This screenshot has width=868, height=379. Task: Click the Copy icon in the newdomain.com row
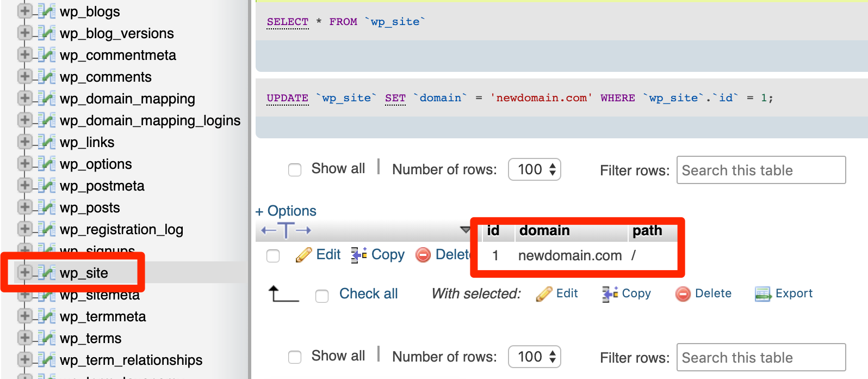(358, 255)
